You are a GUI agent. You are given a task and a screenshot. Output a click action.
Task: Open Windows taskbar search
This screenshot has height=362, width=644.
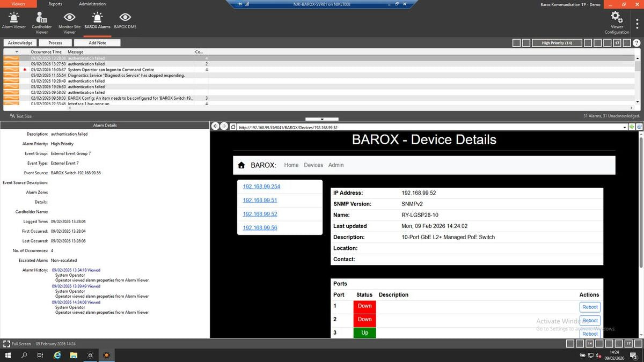24,355
